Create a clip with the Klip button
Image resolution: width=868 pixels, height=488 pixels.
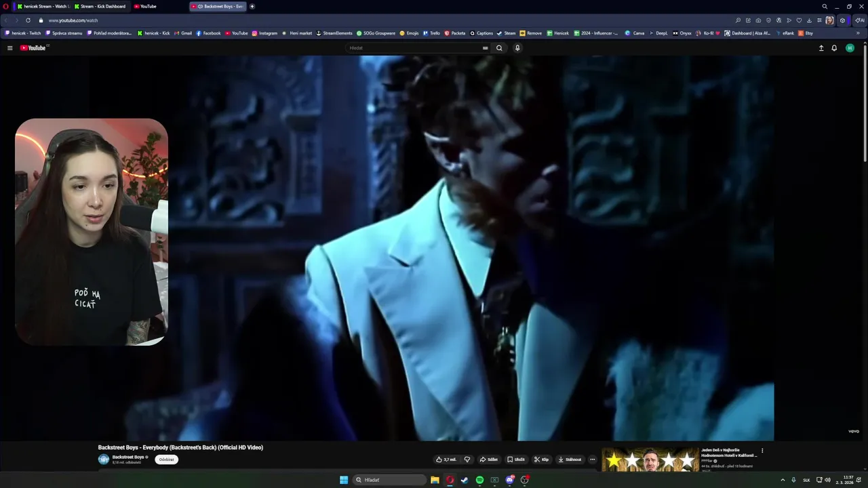(x=541, y=460)
